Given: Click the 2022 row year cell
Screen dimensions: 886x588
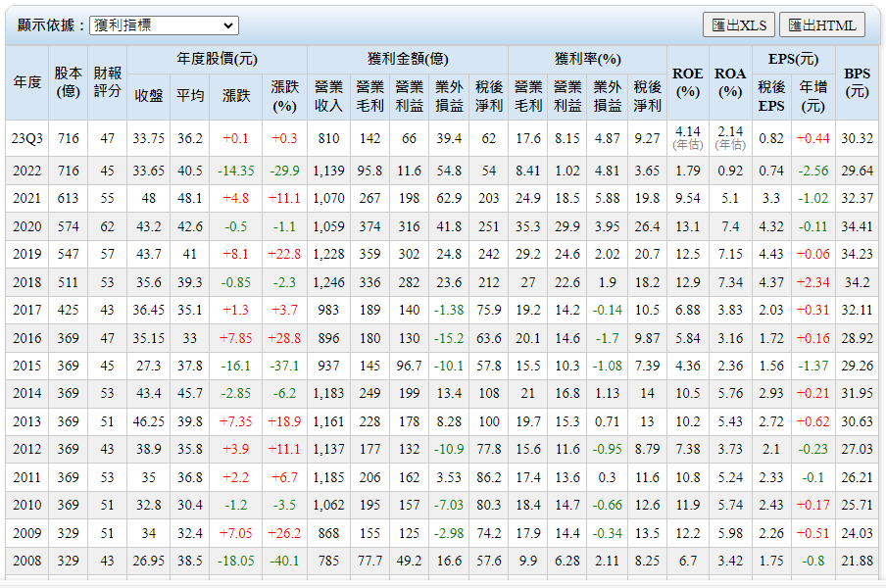Looking at the screenshot, I should [x=26, y=171].
